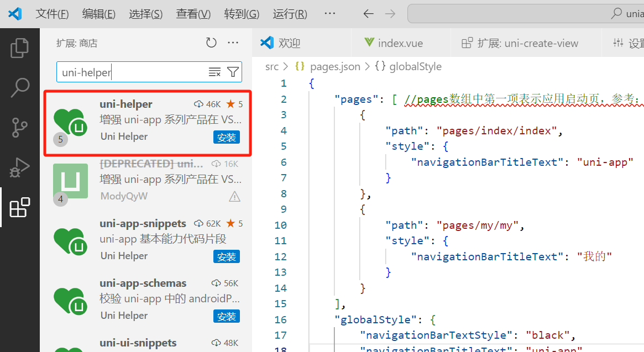Click the uni-app-snippets extension icon
This screenshot has width=644, height=352.
click(x=70, y=241)
